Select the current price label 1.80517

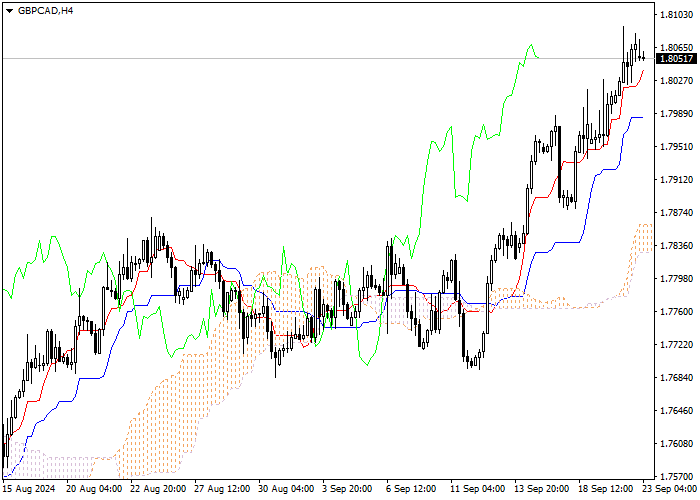tap(677, 58)
